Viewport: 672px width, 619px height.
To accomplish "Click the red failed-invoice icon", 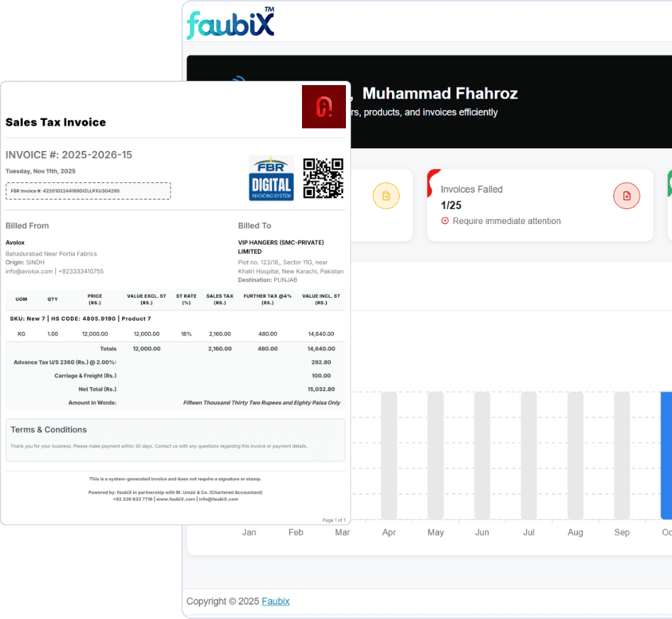I will pyautogui.click(x=626, y=196).
